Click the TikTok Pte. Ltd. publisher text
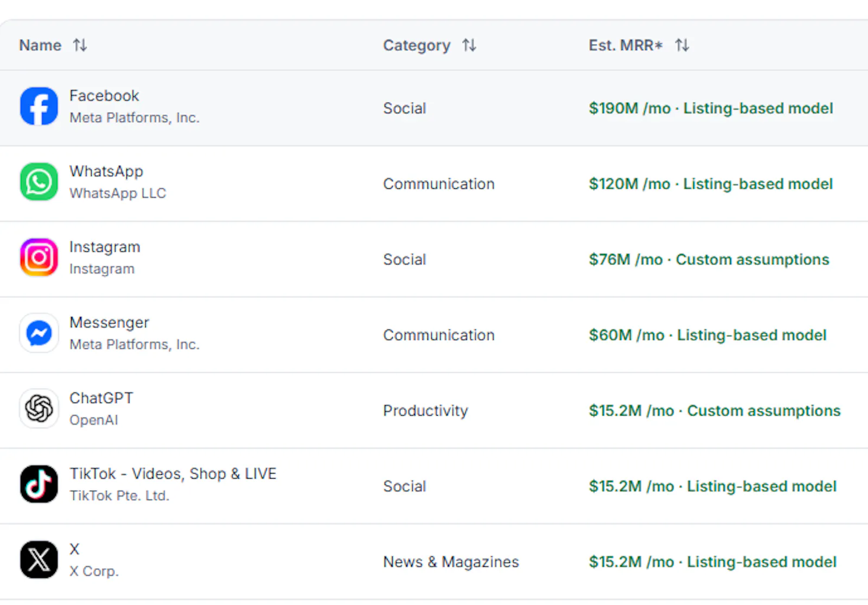Viewport: 868px width, 605px height. (x=119, y=495)
